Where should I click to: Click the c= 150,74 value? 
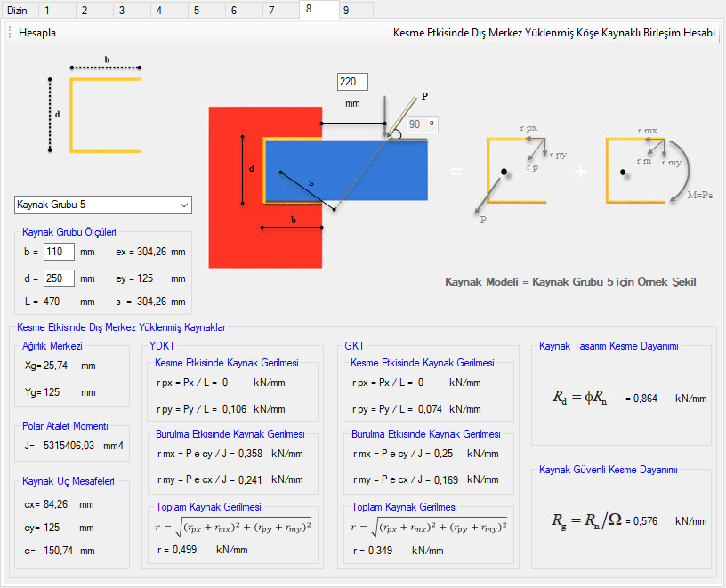(x=60, y=551)
